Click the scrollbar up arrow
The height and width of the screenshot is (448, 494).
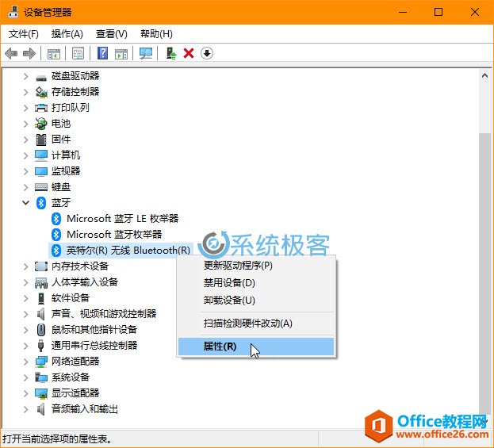484,75
